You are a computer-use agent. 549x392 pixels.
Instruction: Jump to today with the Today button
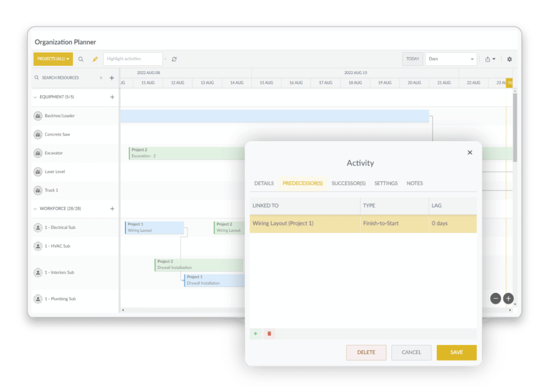point(412,59)
